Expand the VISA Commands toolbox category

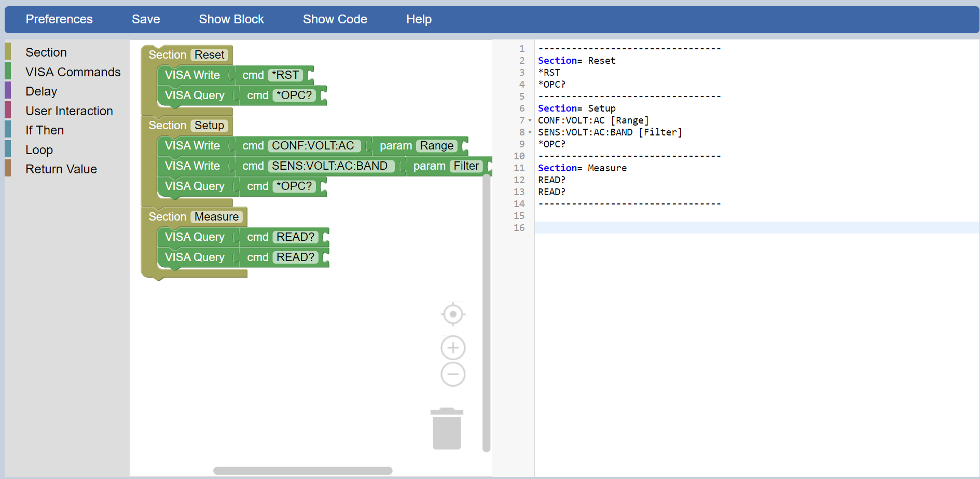click(73, 72)
